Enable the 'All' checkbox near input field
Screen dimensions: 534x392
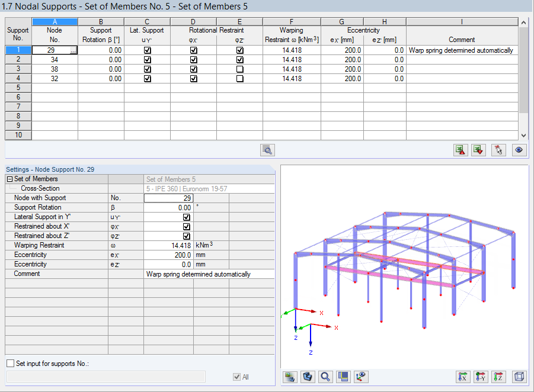[x=235, y=377]
